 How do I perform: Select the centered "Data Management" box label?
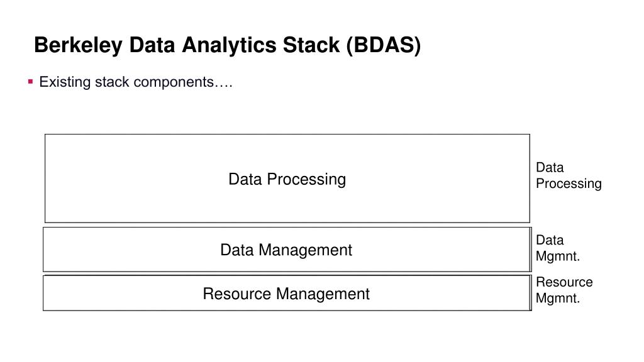coord(286,250)
